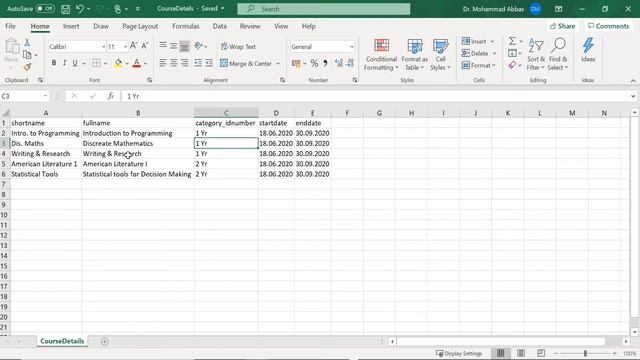Click Merge & Center button

pos(246,63)
